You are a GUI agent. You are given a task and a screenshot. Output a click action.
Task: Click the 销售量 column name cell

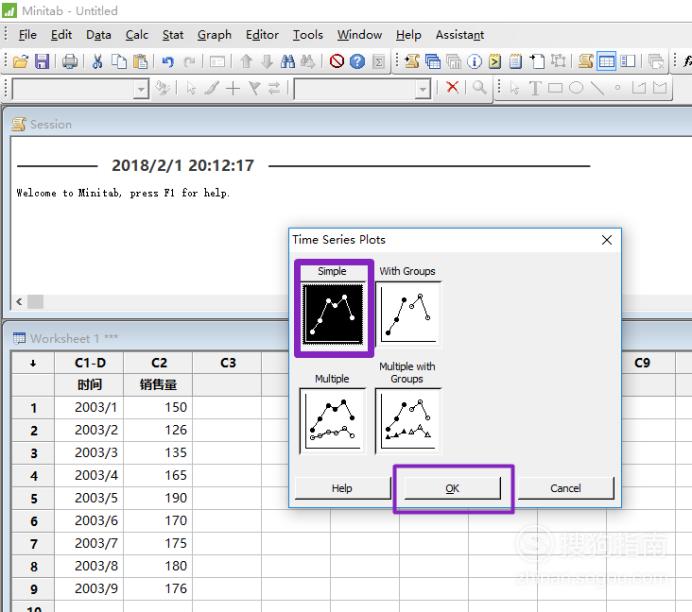pos(159,385)
